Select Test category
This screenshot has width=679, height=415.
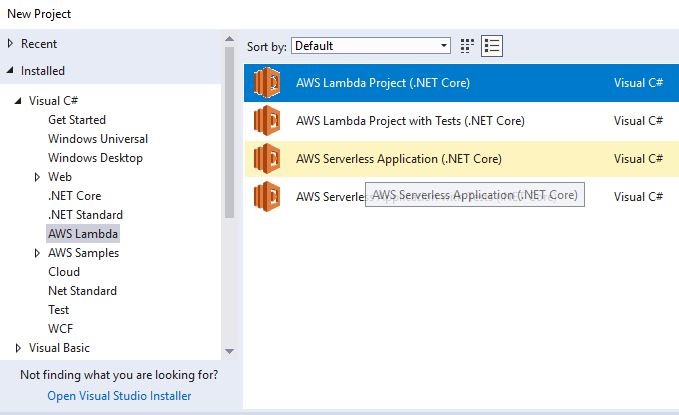(58, 310)
